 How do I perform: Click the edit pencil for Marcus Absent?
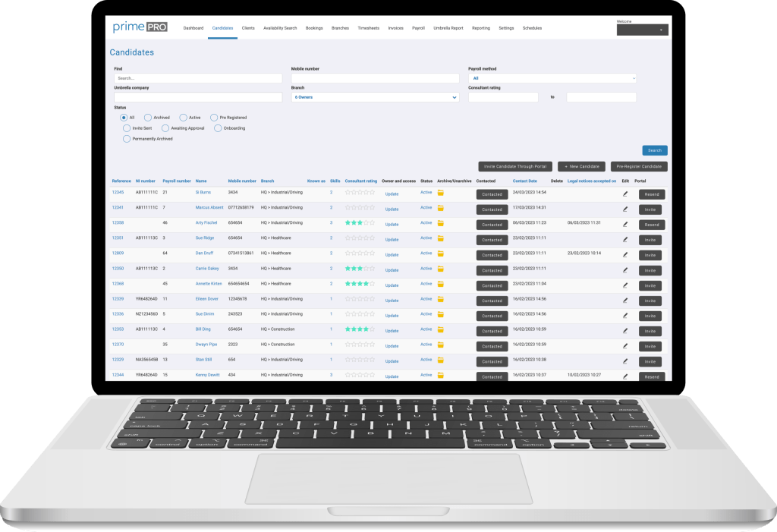pos(625,209)
